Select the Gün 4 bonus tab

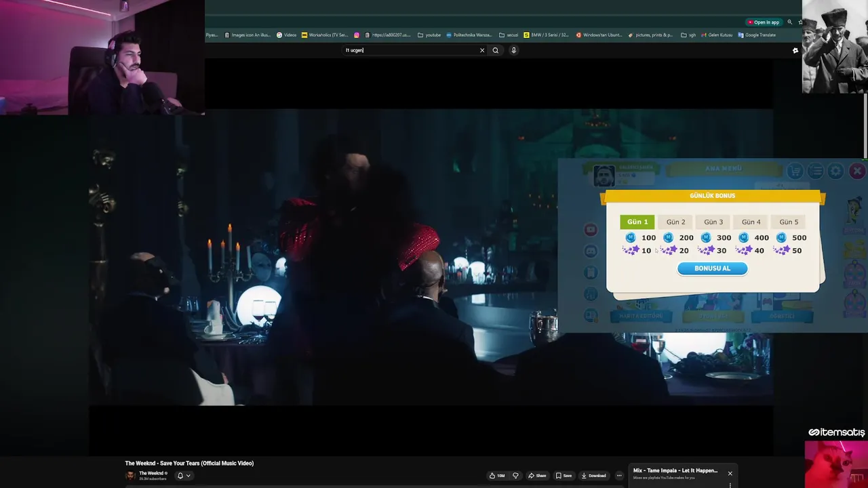751,222
